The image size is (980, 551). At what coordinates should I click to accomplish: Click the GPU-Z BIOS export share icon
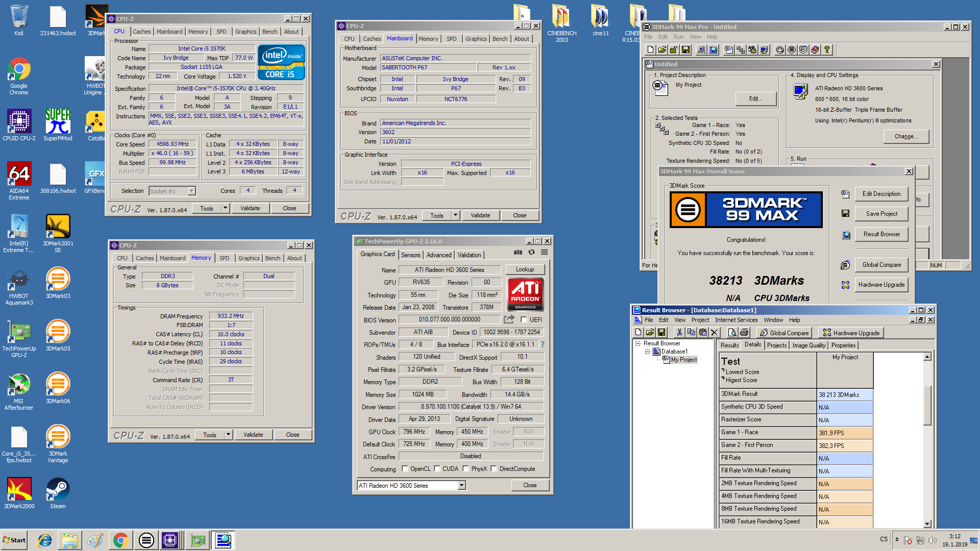tap(509, 319)
